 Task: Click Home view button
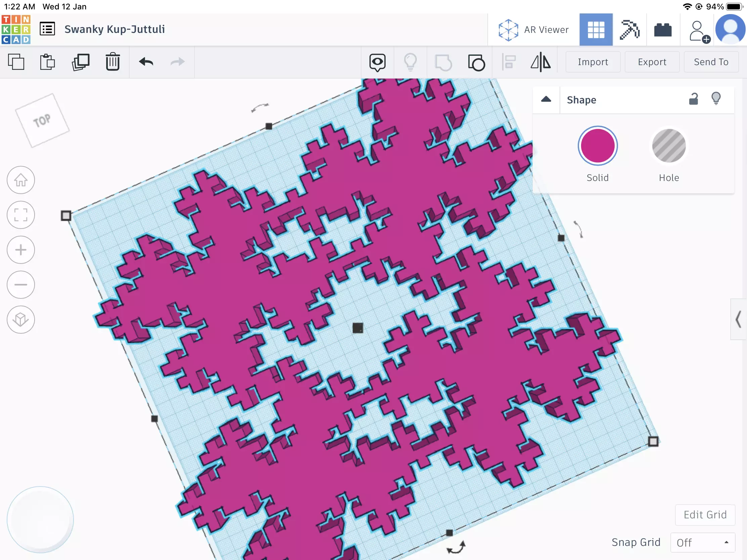[x=21, y=180]
